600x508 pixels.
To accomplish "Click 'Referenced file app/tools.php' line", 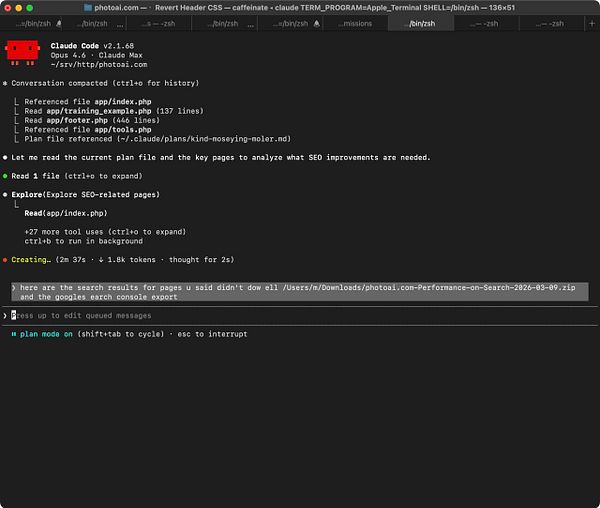I will (88, 130).
